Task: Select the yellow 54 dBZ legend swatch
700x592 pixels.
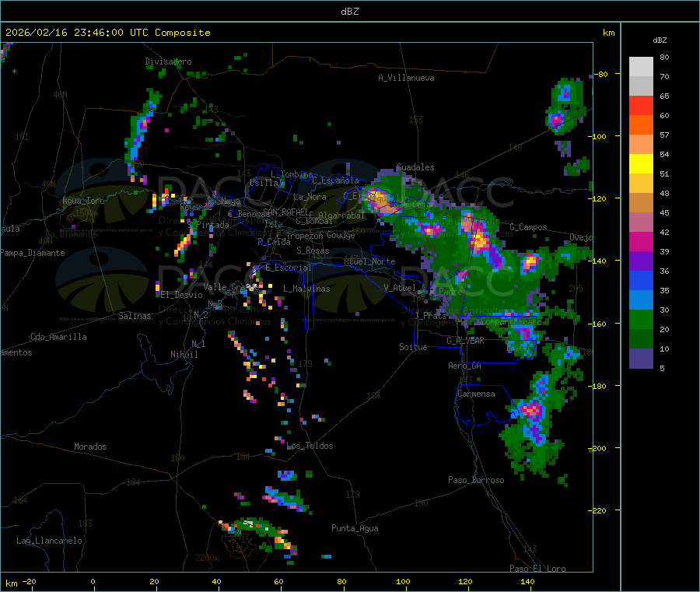Action: point(641,163)
